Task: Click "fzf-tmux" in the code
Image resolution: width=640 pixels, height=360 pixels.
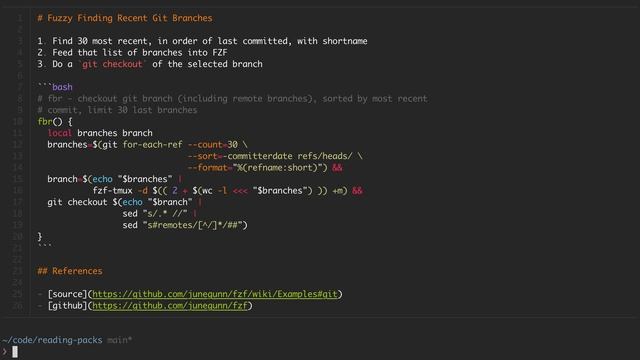Action: (112, 191)
